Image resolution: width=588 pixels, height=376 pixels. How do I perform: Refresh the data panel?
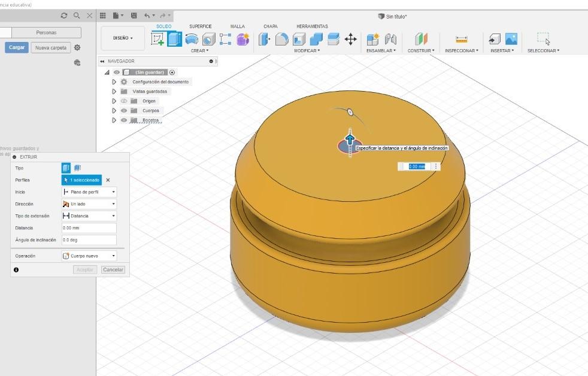click(x=64, y=16)
